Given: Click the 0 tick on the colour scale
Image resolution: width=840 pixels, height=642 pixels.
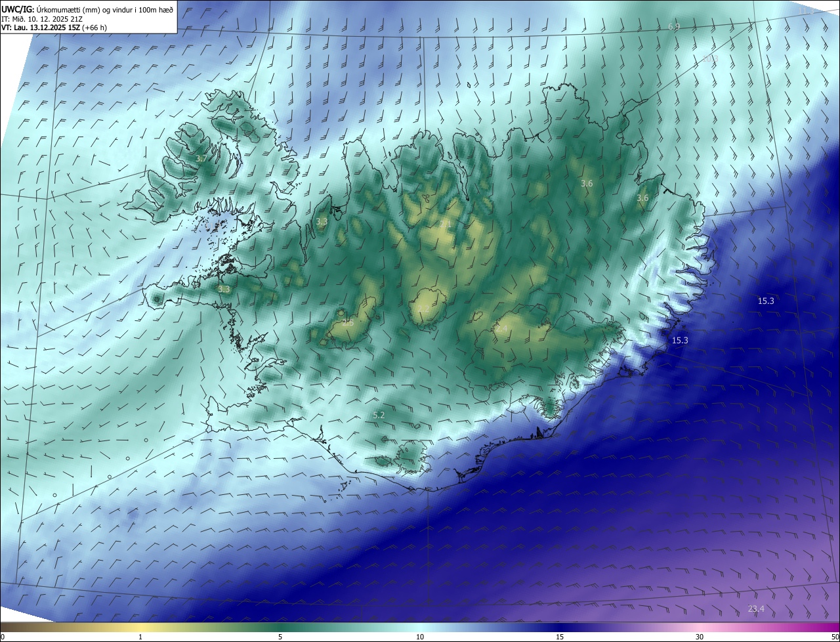Looking at the screenshot, I should point(3,637).
